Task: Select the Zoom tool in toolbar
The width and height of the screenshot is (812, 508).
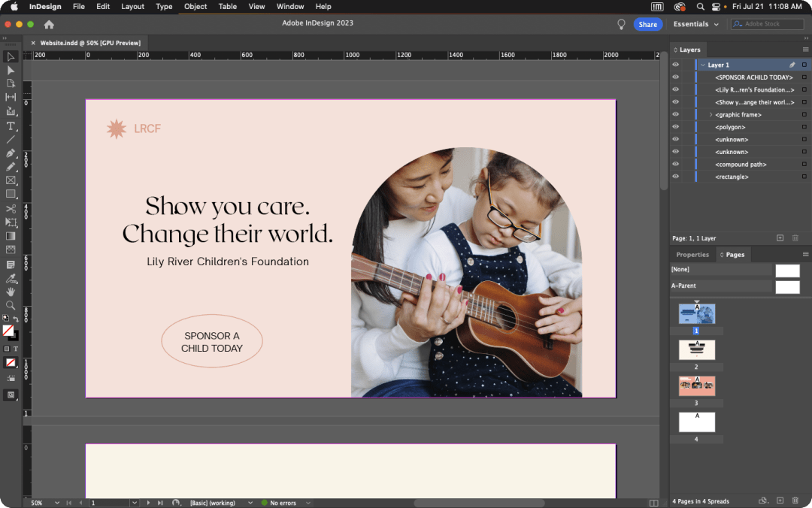Action: [x=11, y=305]
